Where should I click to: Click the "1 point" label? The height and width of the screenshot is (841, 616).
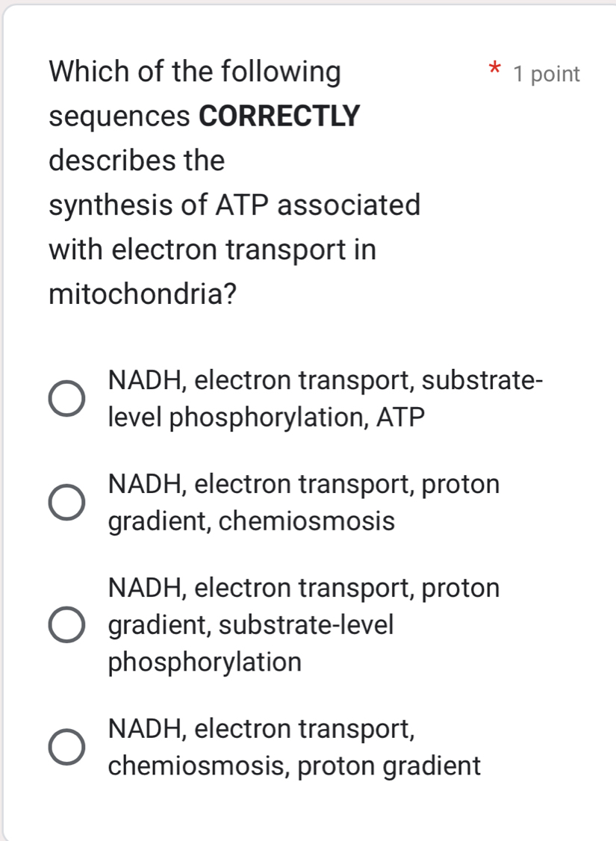[546, 73]
